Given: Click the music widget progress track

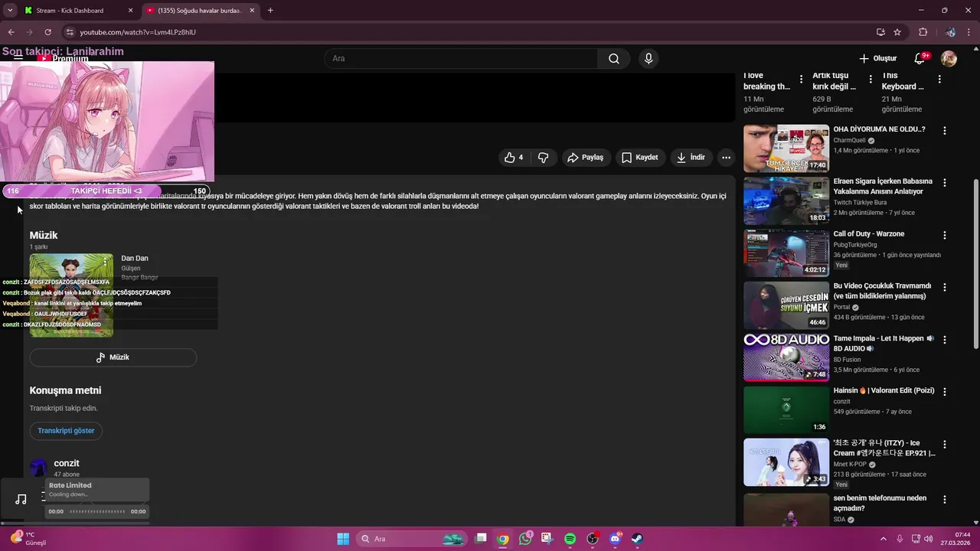Looking at the screenshot, I should 97,511.
